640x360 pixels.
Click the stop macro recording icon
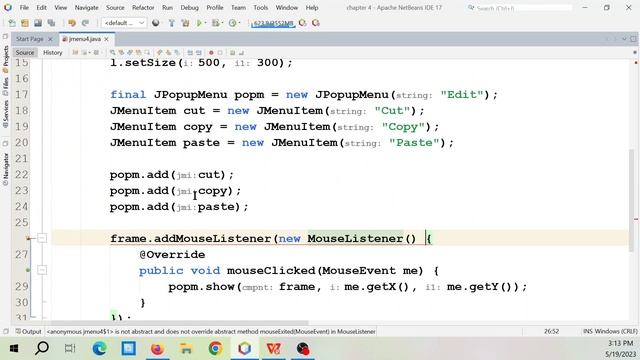(x=220, y=53)
